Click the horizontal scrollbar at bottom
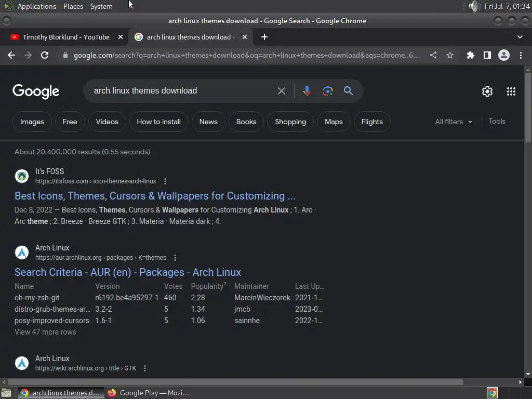532x399 pixels. (x=235, y=382)
